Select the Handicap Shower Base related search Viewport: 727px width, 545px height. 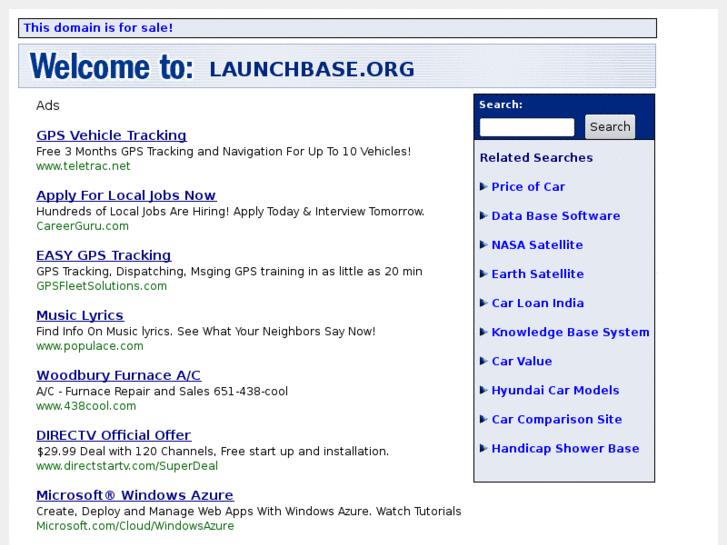coord(565,449)
